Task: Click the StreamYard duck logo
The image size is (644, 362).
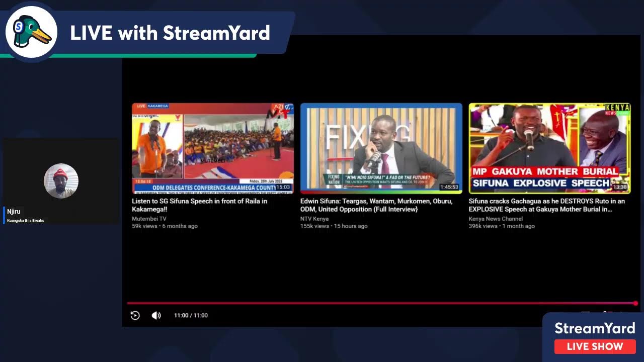Action: pyautogui.click(x=32, y=31)
